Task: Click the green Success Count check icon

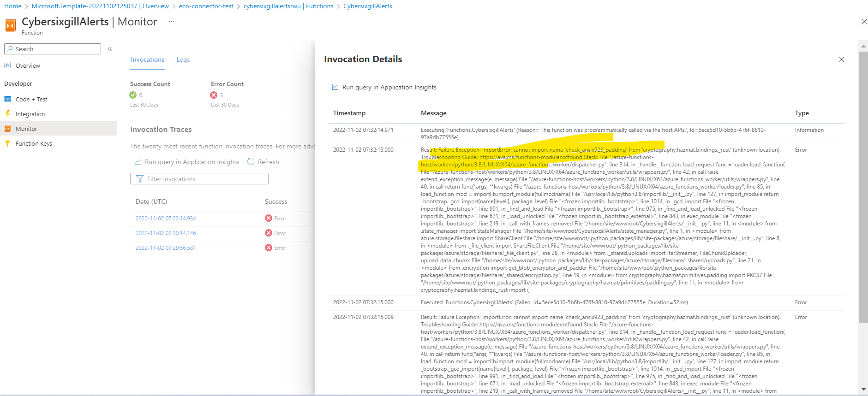Action: (133, 95)
